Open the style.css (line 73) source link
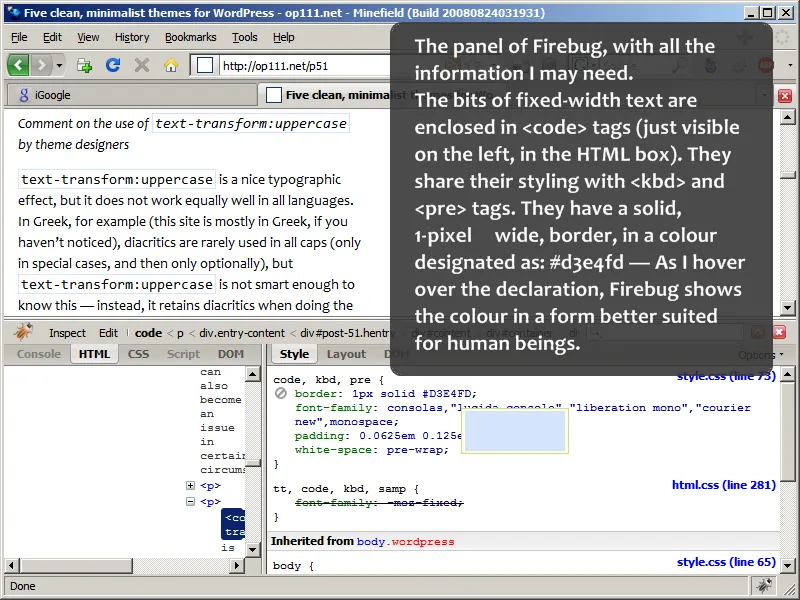This screenshot has height=600, width=800. point(726,377)
